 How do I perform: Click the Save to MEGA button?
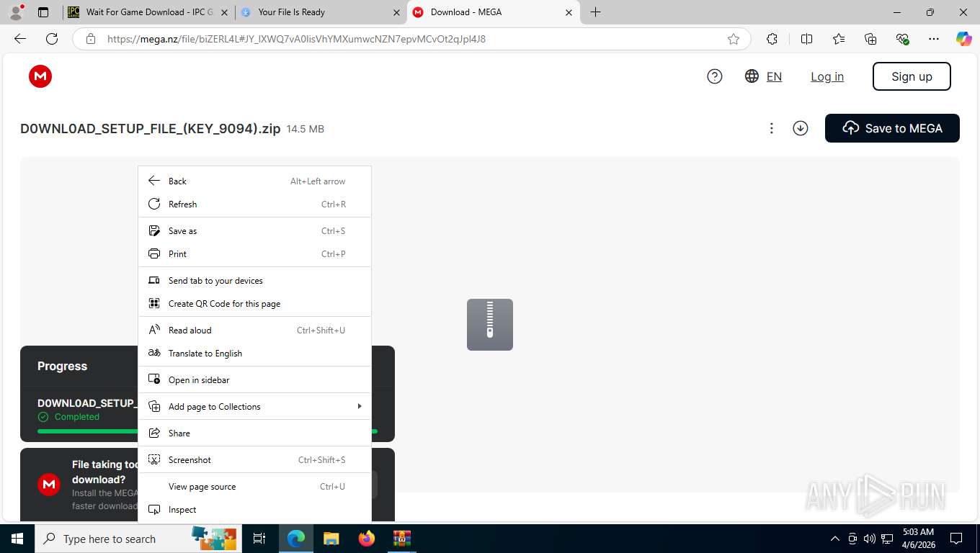tap(892, 128)
